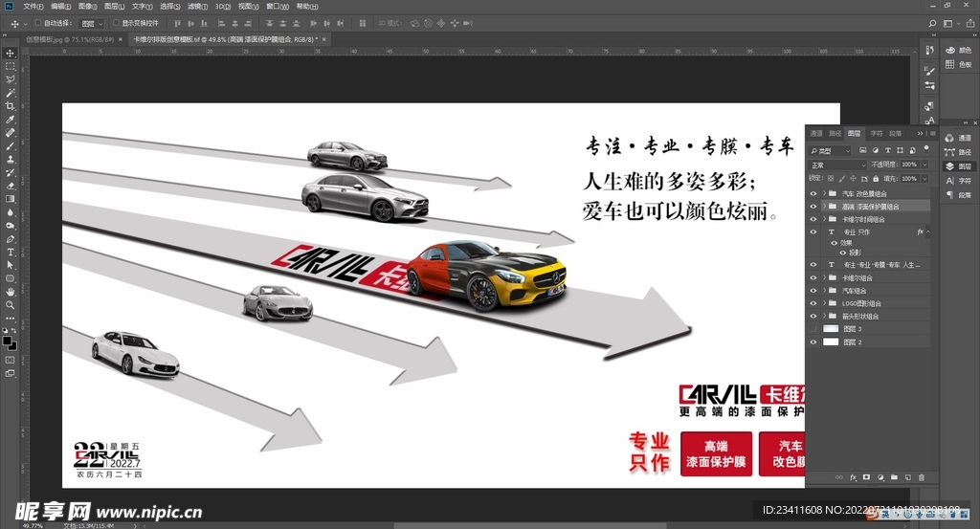Hide the 箭头形状组合 layer group
The height and width of the screenshot is (529, 980).
pos(813,316)
